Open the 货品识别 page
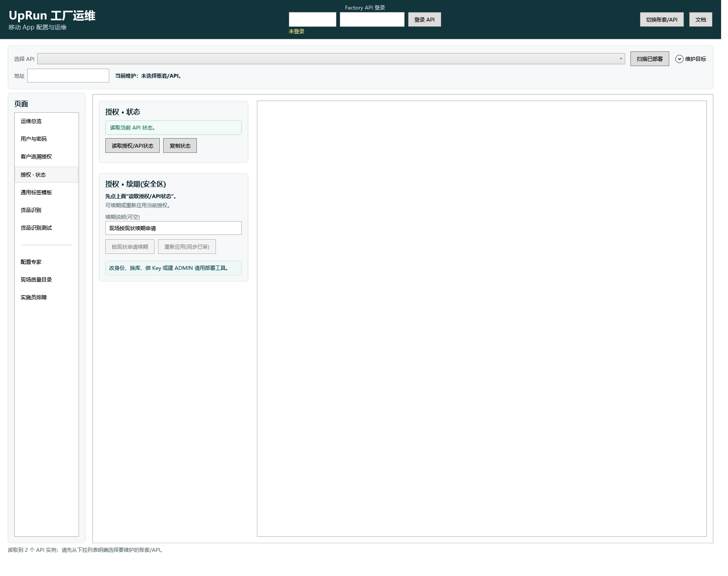Image resolution: width=728 pixels, height=576 pixels. [x=47, y=210]
